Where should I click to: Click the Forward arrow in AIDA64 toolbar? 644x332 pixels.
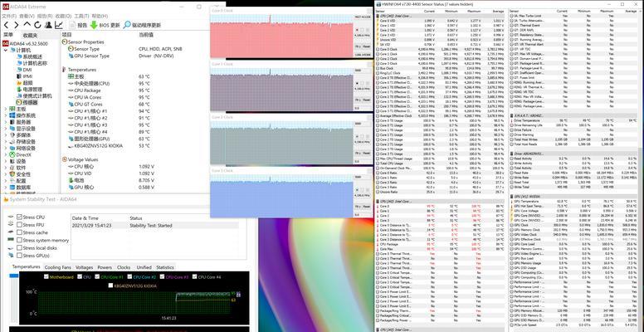coord(17,25)
